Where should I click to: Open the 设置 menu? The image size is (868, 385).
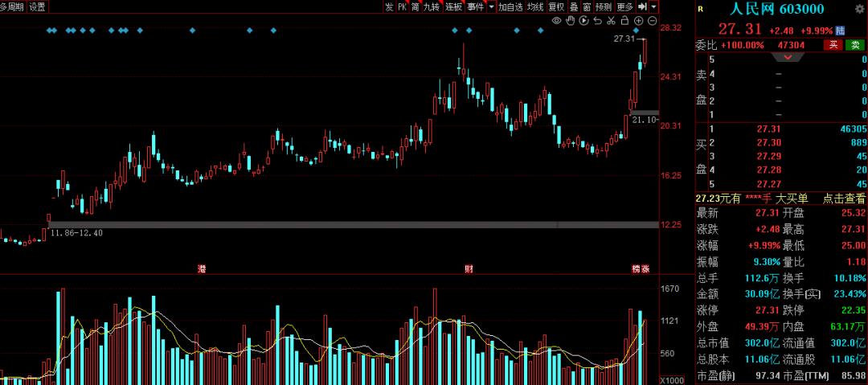pos(38,6)
